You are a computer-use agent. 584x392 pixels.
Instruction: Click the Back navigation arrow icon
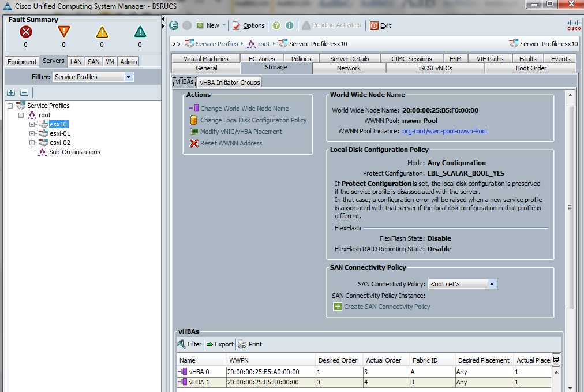pyautogui.click(x=174, y=25)
